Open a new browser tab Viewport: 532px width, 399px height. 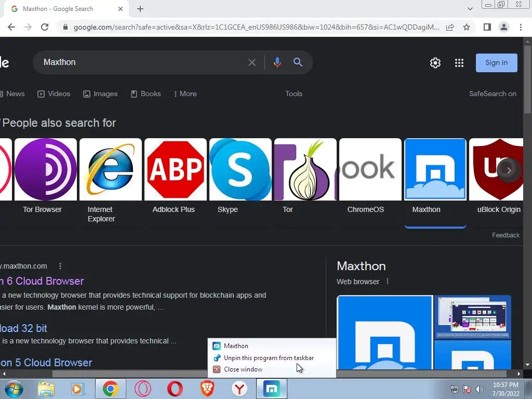140,9
